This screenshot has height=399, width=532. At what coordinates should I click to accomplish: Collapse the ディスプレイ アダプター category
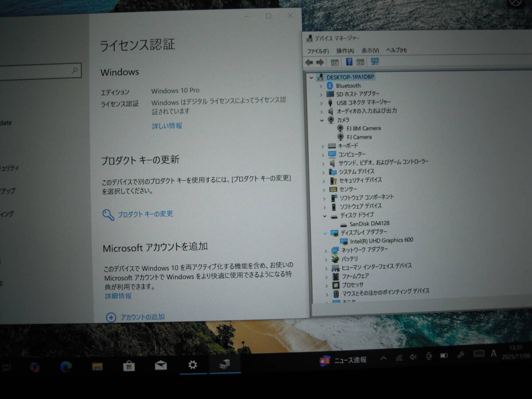325,233
